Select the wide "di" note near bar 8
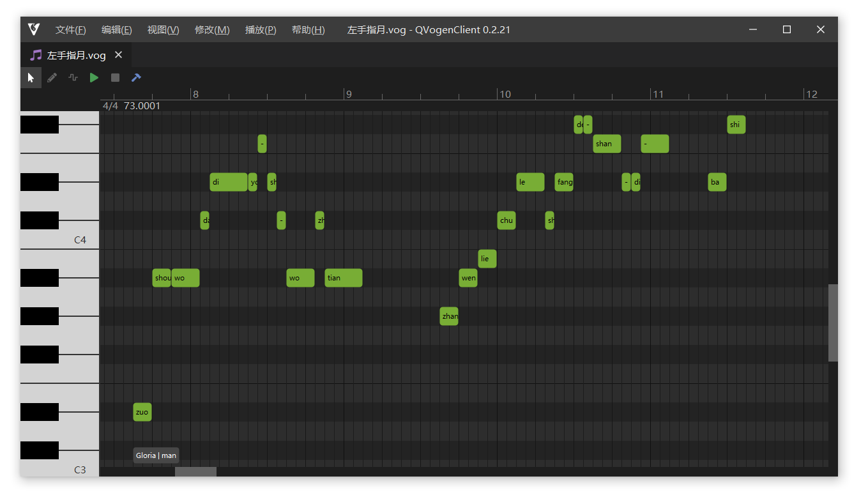Viewport: 868px width, 504px height. [x=229, y=182]
